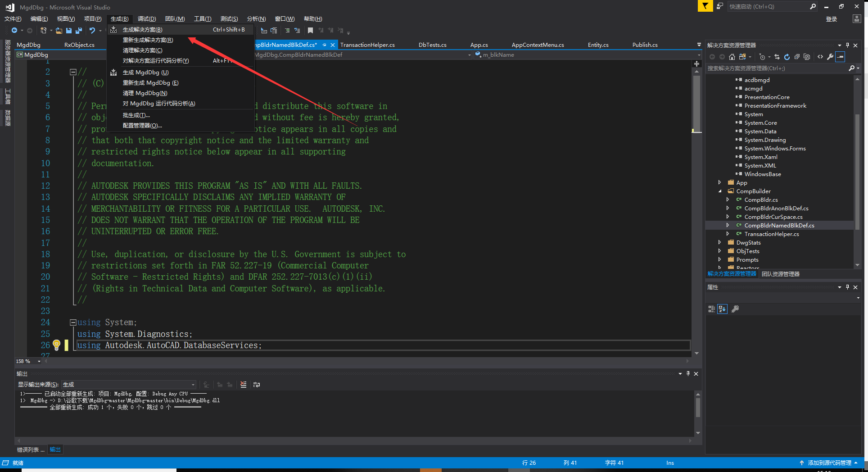868x472 pixels.
Task: Click Collapse All in Solution Explorer
Action: (797, 57)
